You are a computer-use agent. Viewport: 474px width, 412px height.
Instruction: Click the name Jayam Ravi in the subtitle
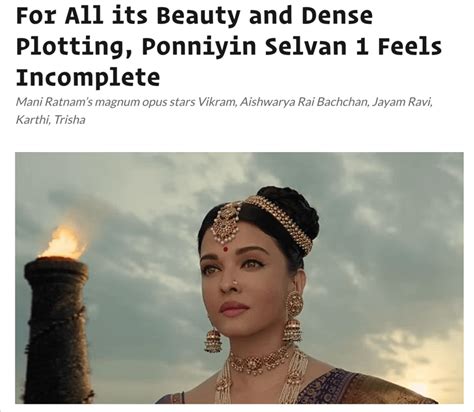click(402, 102)
